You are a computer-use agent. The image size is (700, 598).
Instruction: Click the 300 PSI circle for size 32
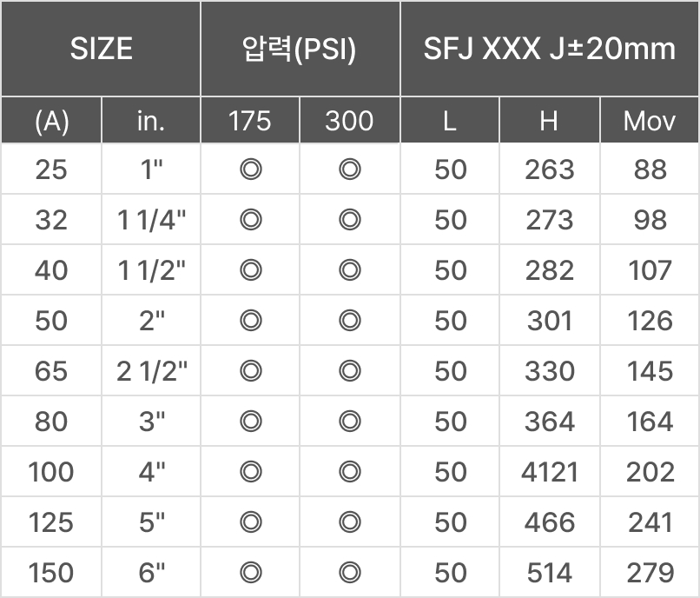click(x=350, y=221)
